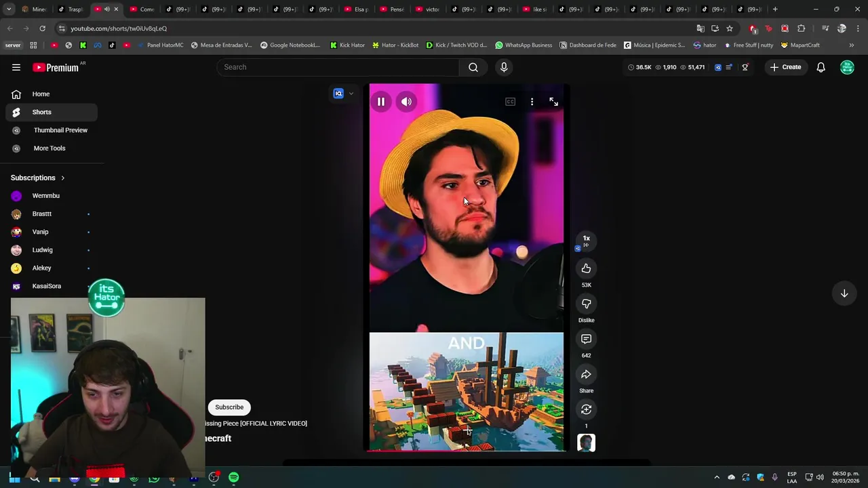Subscribe to the Short's channel

point(229,407)
